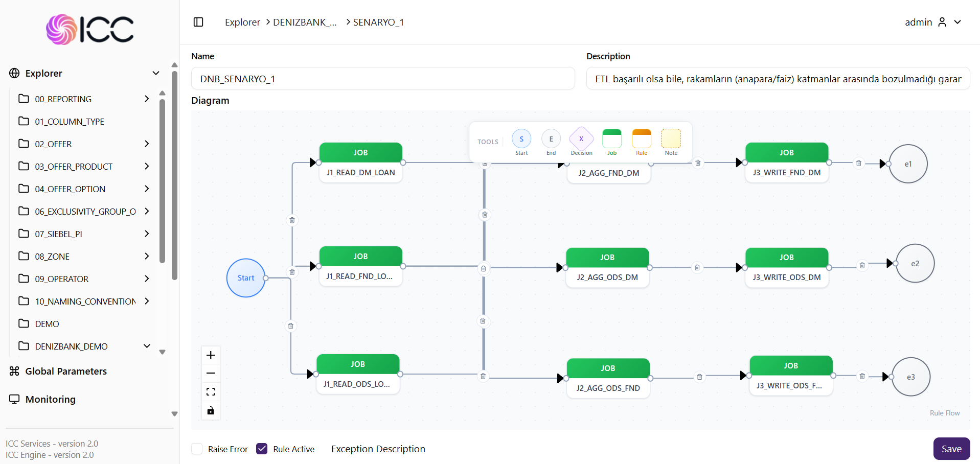The image size is (980, 464).
Task: Zoom in on the diagram
Action: pos(211,355)
